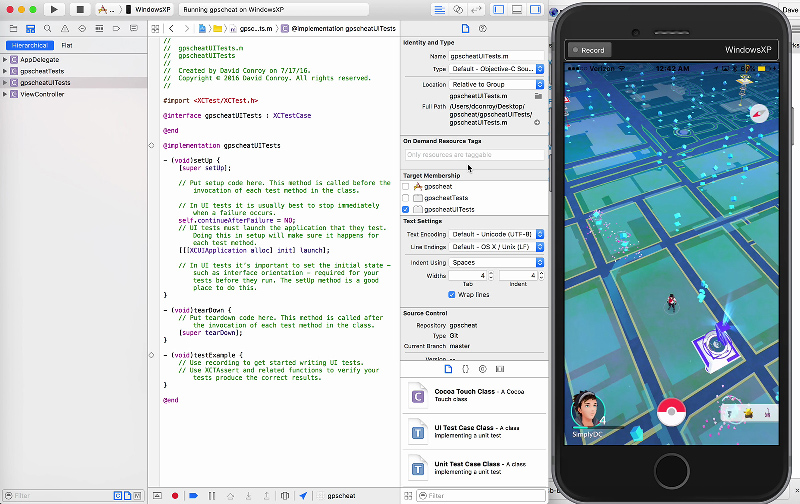Tap the SimplyDC trainer profile avatar

(587, 411)
